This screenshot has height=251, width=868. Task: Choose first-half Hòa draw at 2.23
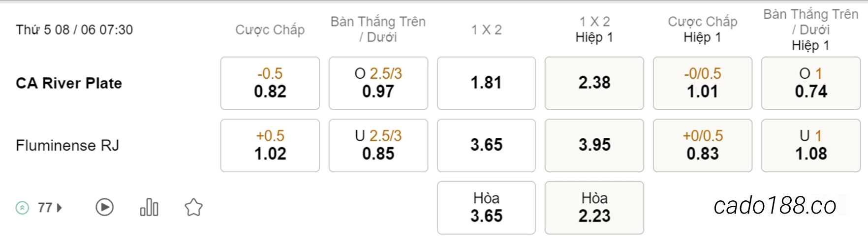coord(594,208)
